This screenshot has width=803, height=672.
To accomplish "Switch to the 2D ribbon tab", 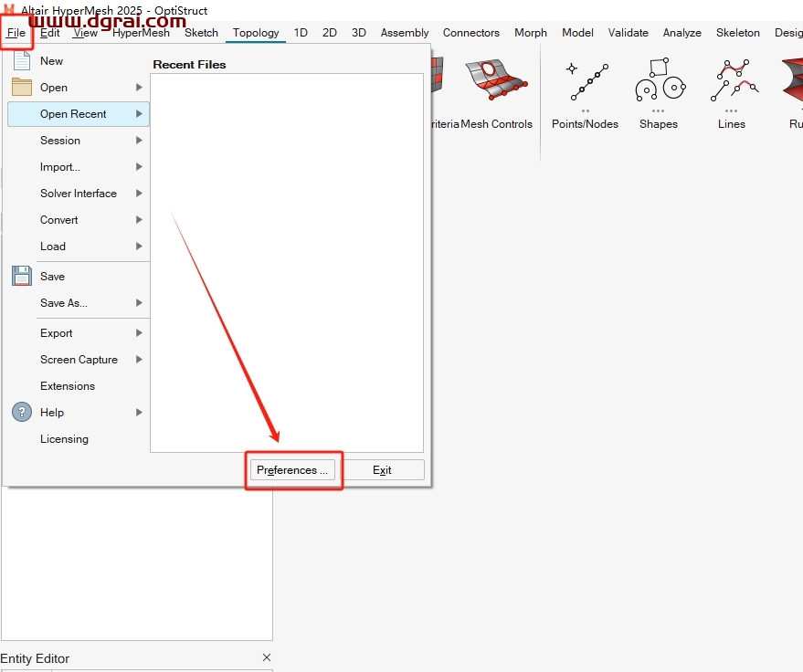I will (x=329, y=33).
